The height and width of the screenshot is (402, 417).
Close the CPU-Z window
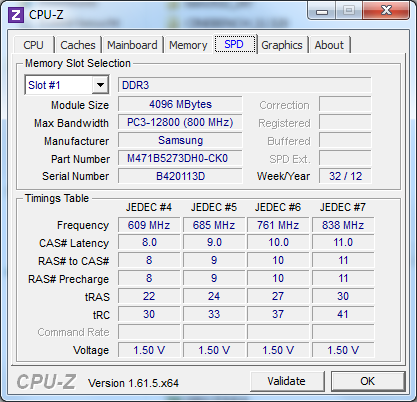click(x=386, y=11)
